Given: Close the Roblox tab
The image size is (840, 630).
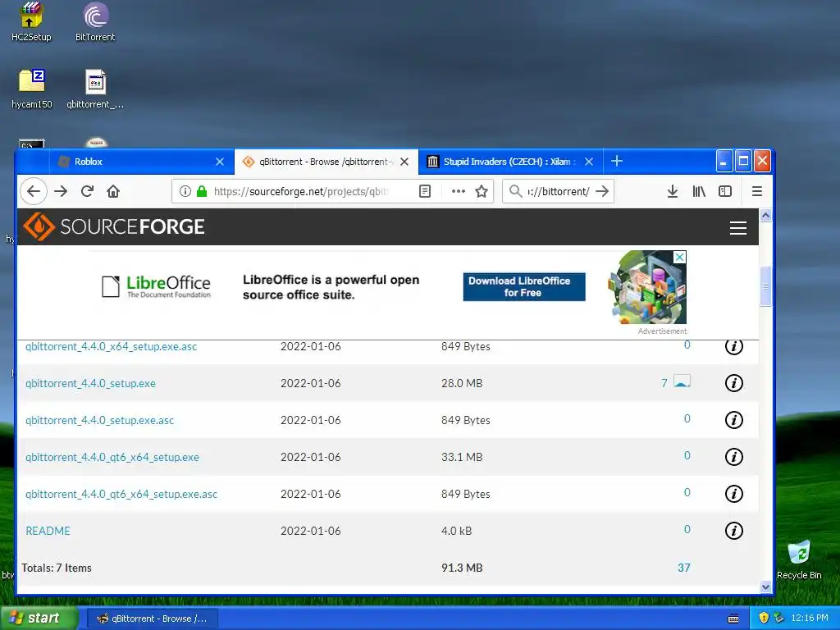Looking at the screenshot, I should [x=220, y=162].
